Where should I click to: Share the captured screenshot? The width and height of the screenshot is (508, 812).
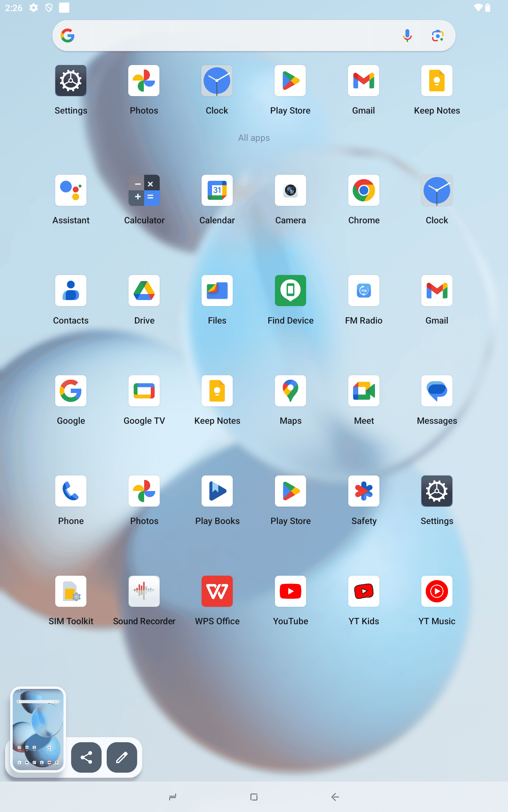coord(86,757)
